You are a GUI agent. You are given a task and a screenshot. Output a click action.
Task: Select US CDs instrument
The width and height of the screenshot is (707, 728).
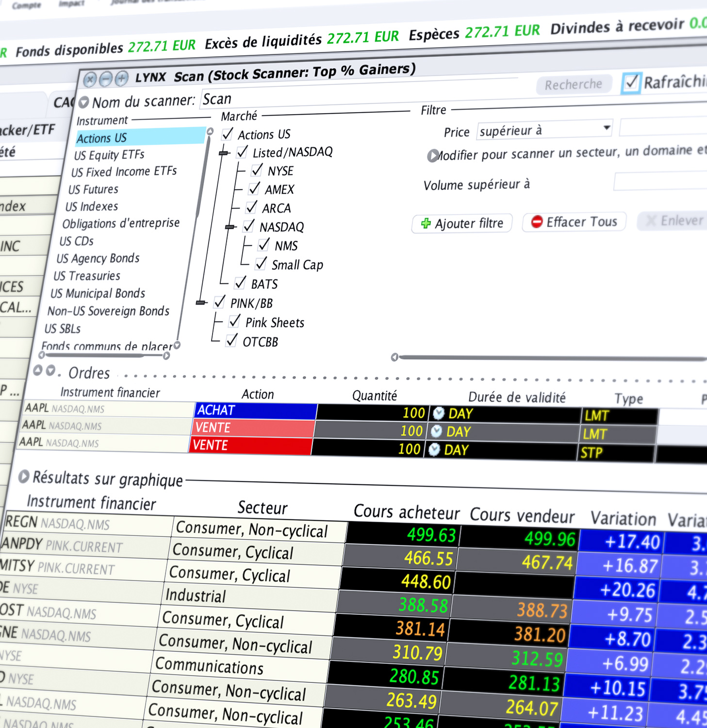[77, 241]
